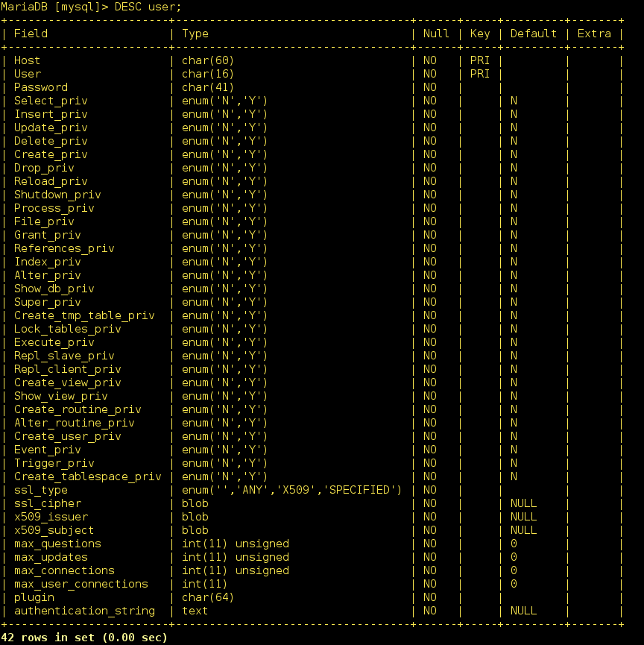Select the 'max_updates' field
Image resolution: width=644 pixels, height=645 pixels.
(51, 557)
